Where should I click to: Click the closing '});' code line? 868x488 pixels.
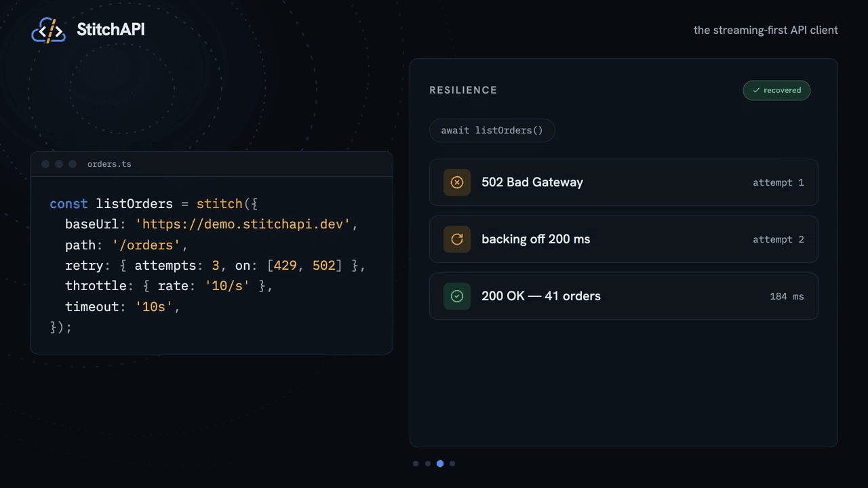click(61, 327)
